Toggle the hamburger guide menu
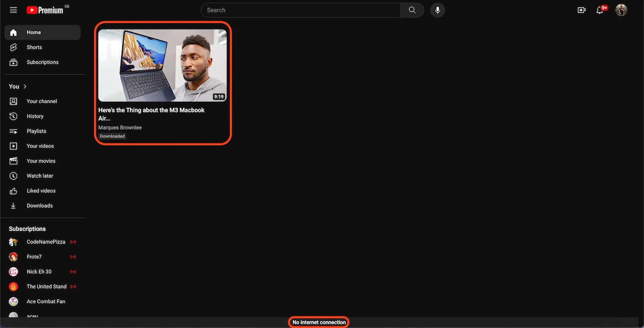 (x=13, y=10)
